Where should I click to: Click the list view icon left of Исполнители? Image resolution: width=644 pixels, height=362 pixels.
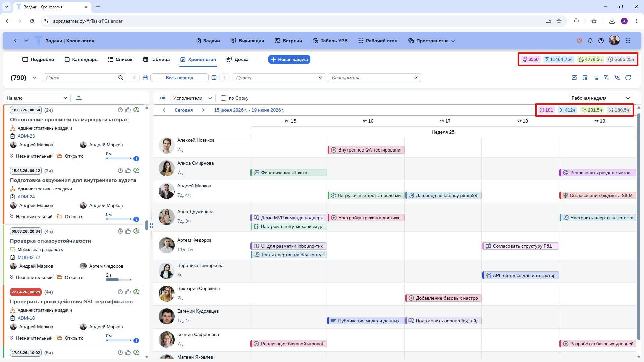[x=163, y=98]
